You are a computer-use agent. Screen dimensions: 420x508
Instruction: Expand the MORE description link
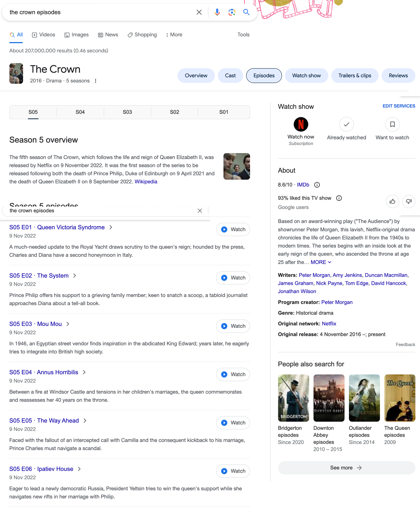pyautogui.click(x=321, y=262)
